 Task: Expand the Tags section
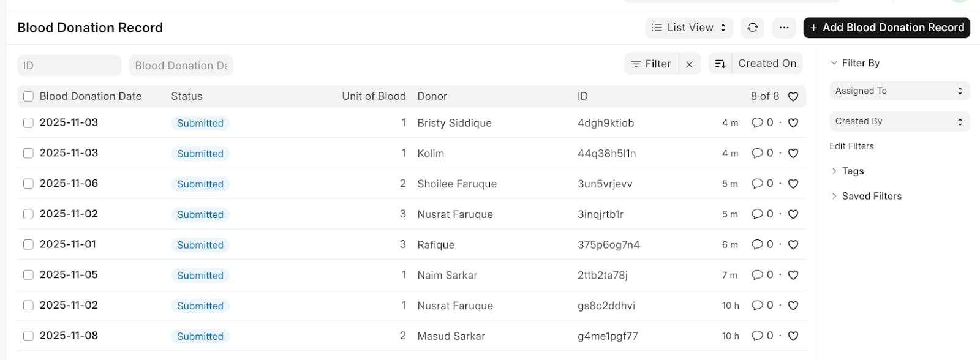point(852,171)
